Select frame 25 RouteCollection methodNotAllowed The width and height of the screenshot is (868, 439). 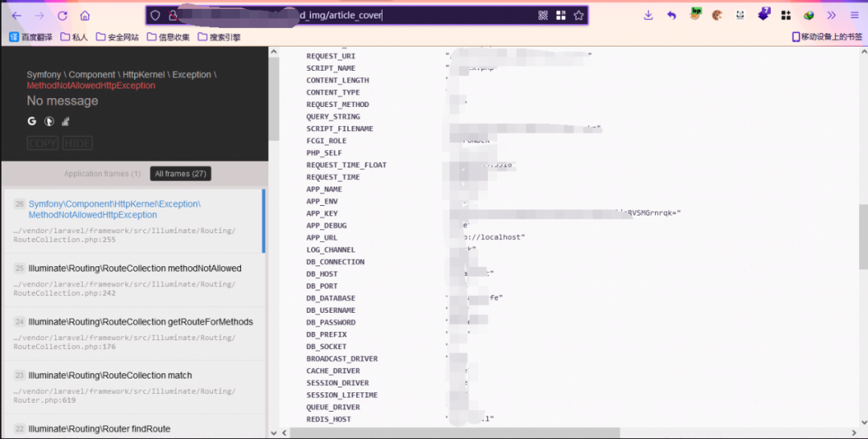(134, 280)
